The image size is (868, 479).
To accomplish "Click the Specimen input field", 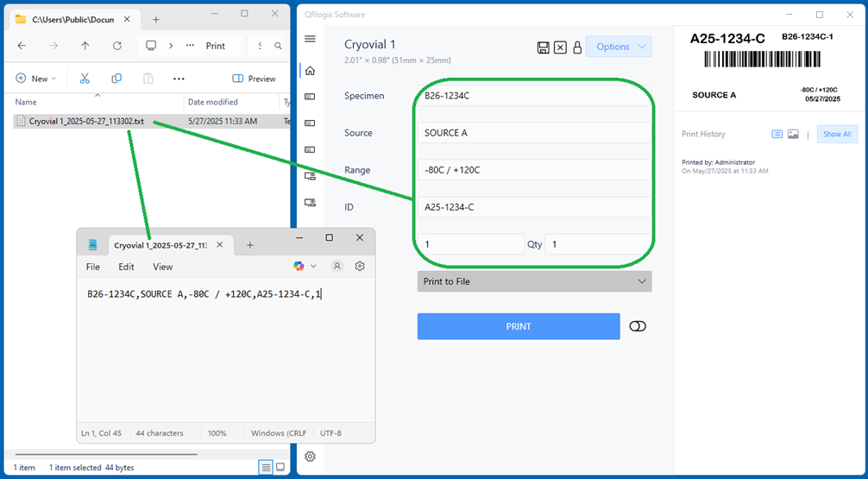I will click(x=532, y=96).
